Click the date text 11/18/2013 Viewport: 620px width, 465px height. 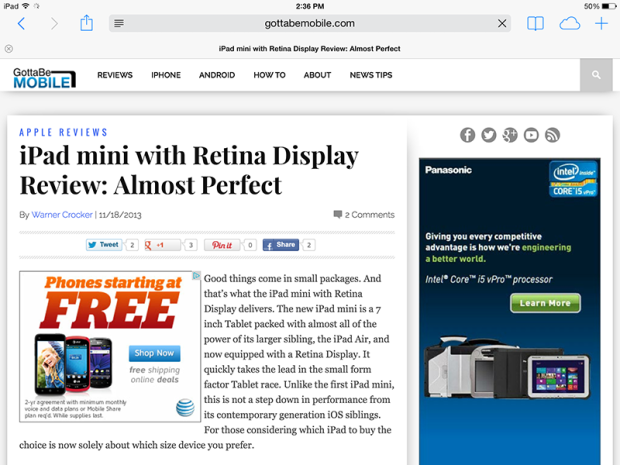(x=120, y=215)
